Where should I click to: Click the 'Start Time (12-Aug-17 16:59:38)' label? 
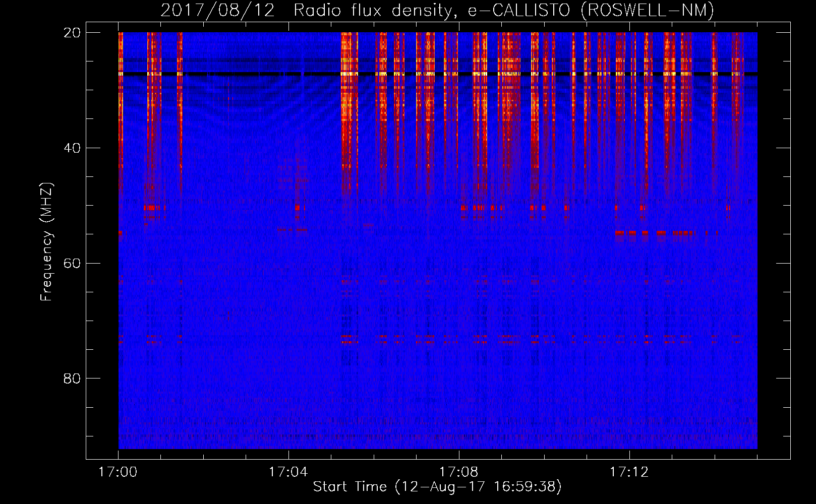[x=437, y=487]
